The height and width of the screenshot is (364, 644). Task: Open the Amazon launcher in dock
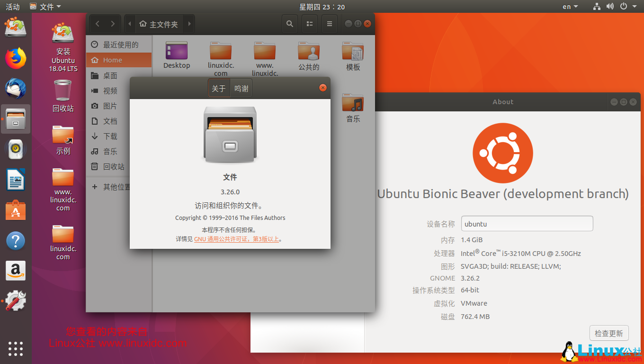point(16,271)
